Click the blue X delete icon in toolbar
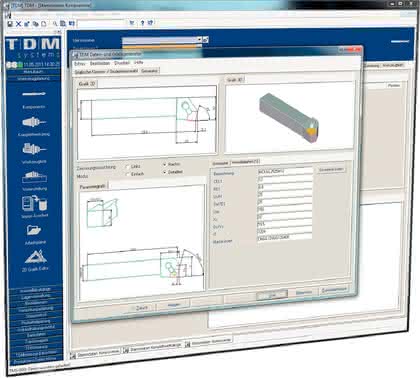This screenshot has height=378, width=420. (18, 24)
